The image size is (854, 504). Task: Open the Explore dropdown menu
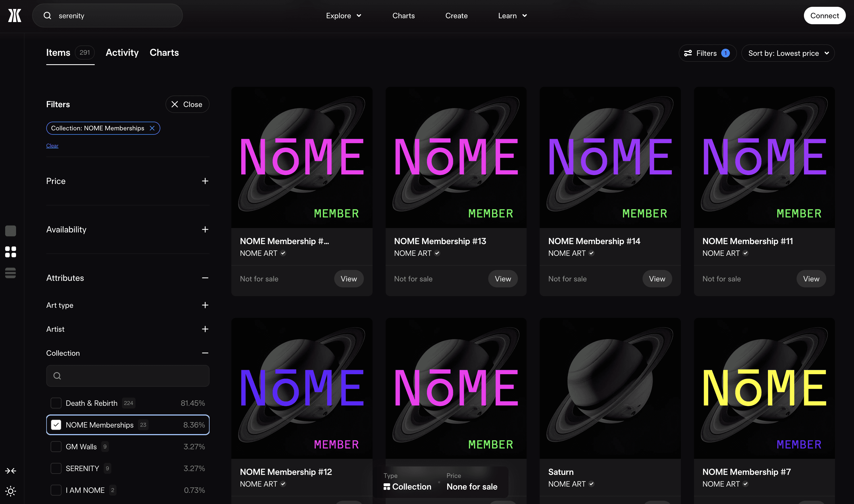point(343,16)
